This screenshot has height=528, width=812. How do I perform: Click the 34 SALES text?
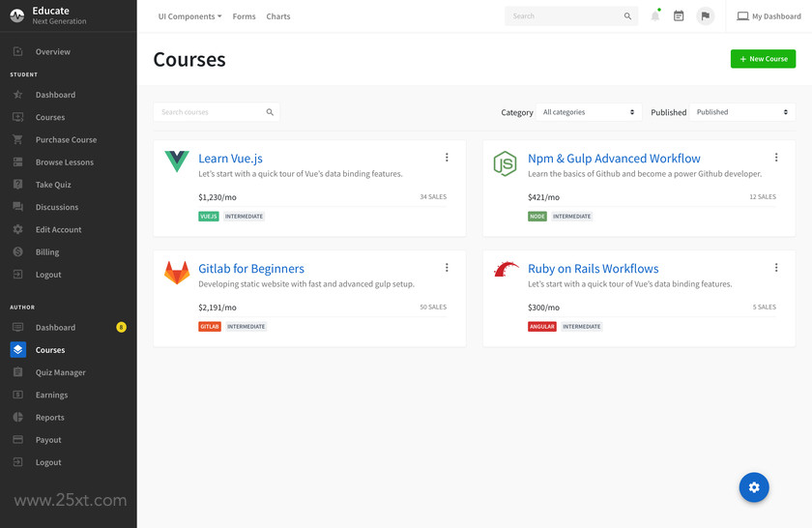click(433, 197)
